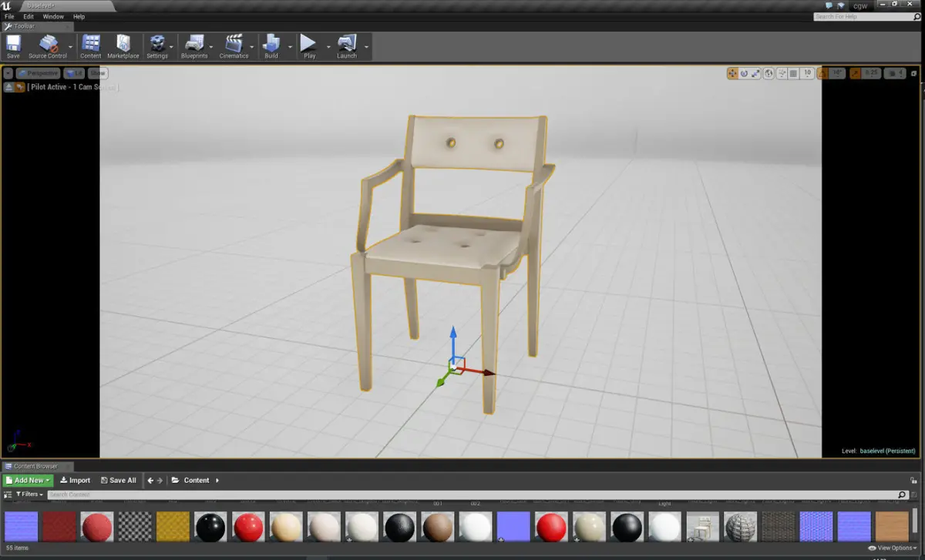The width and height of the screenshot is (925, 560).
Task: Select the scale gizmo mode
Action: tap(756, 73)
